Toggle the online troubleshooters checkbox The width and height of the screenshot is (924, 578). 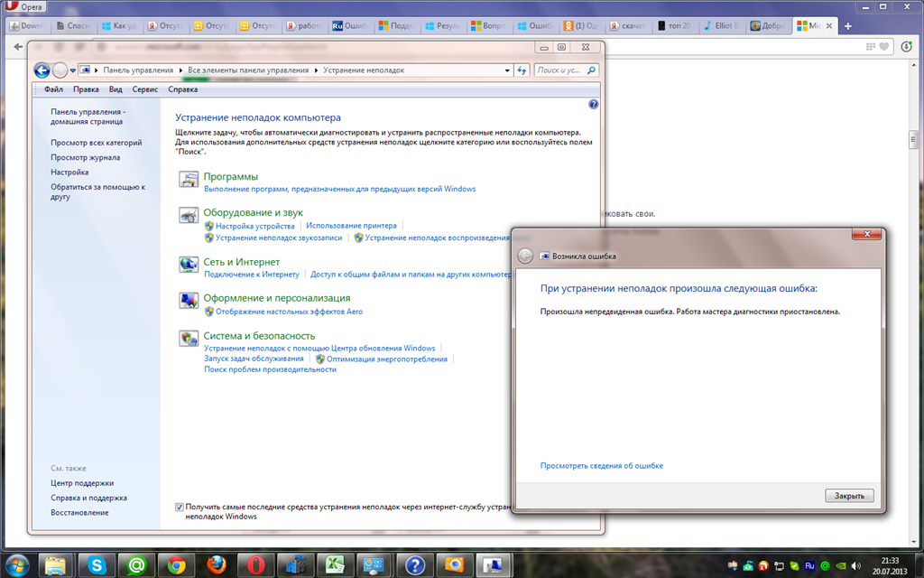pyautogui.click(x=180, y=508)
